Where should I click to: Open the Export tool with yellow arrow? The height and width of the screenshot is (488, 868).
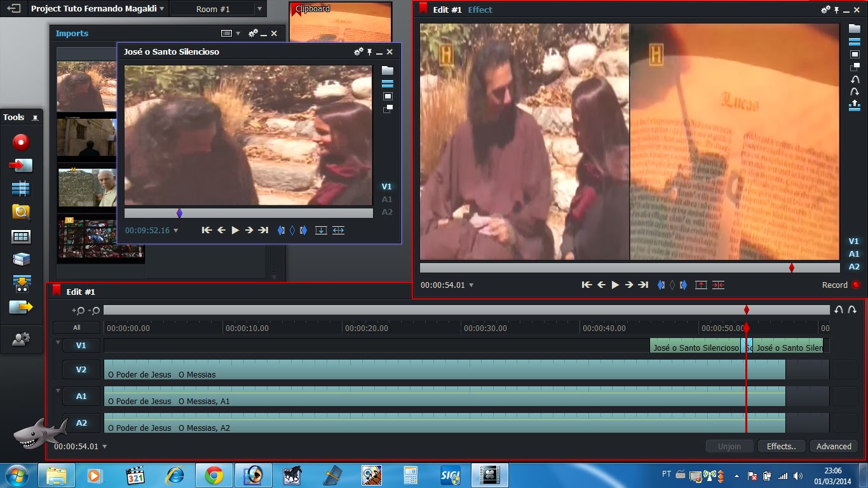tap(21, 307)
